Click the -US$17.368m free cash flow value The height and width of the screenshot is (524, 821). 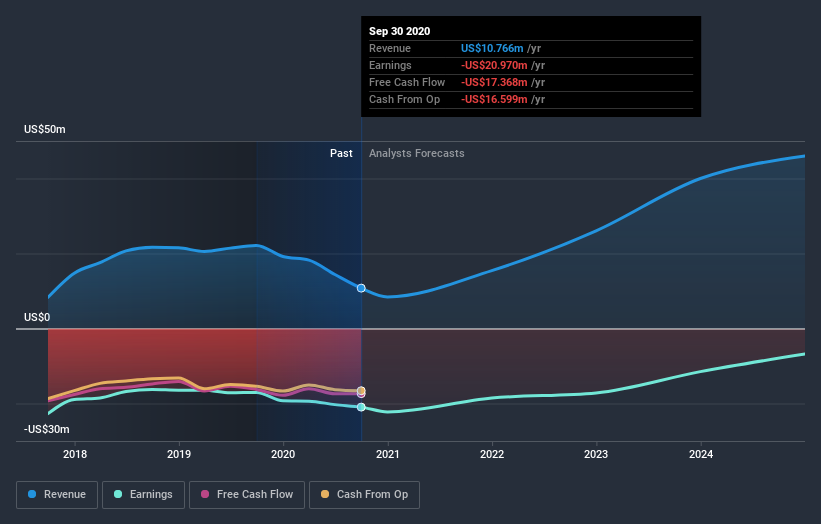coord(494,82)
